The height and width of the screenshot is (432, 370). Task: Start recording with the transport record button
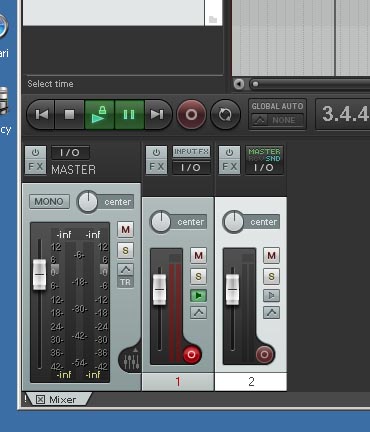[191, 115]
